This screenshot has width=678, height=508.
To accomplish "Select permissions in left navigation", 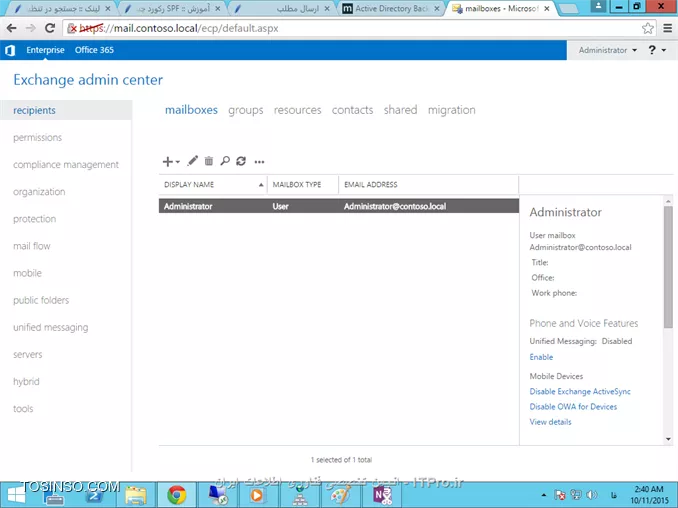I will [38, 137].
